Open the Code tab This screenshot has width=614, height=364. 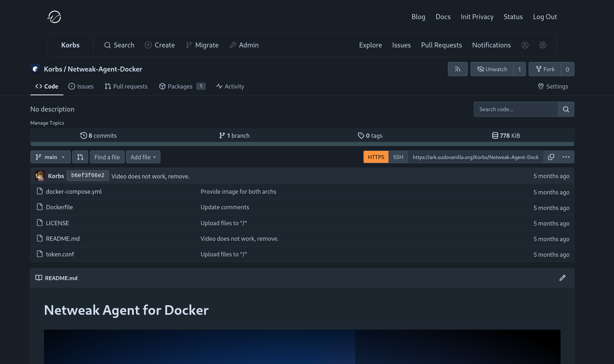47,86
